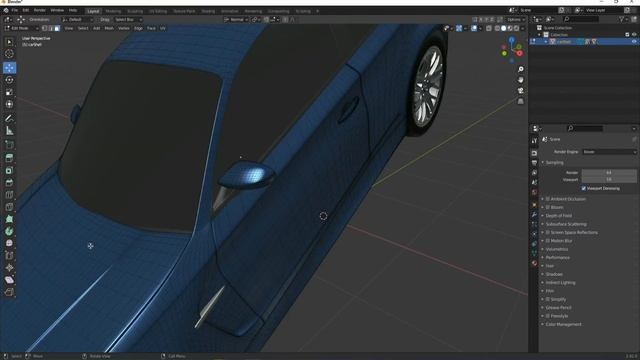Select the Inset Faces tool

[9, 171]
